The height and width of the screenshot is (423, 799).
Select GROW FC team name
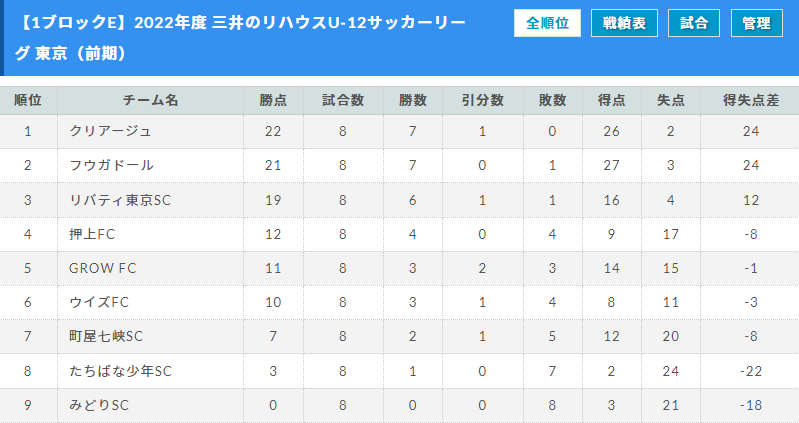pyautogui.click(x=103, y=268)
